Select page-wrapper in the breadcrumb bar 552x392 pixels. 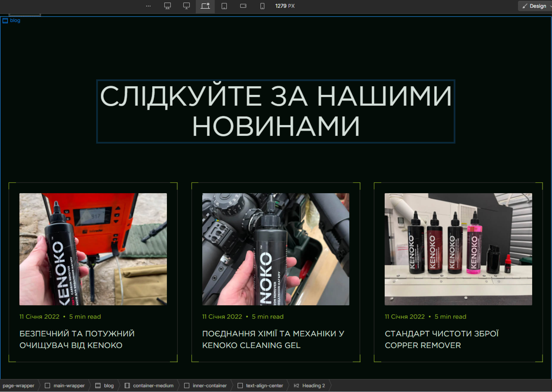tap(19, 386)
